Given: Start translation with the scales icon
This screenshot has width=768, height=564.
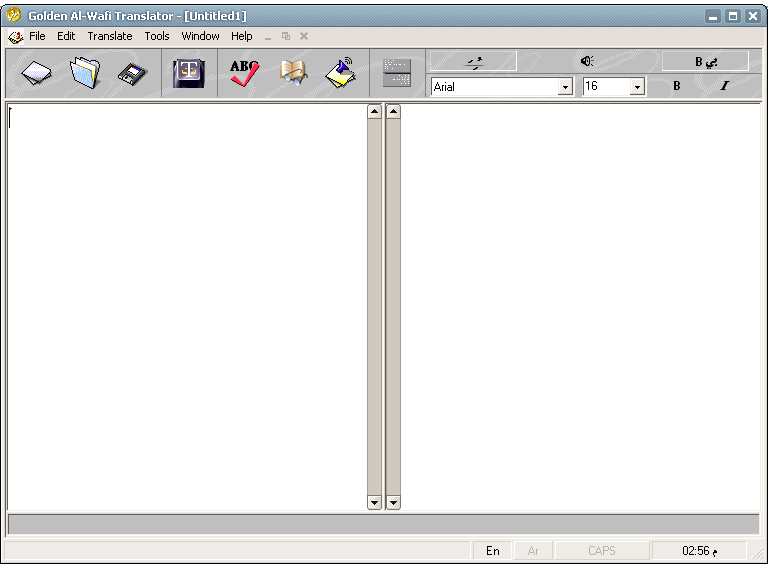Looking at the screenshot, I should (x=189, y=73).
